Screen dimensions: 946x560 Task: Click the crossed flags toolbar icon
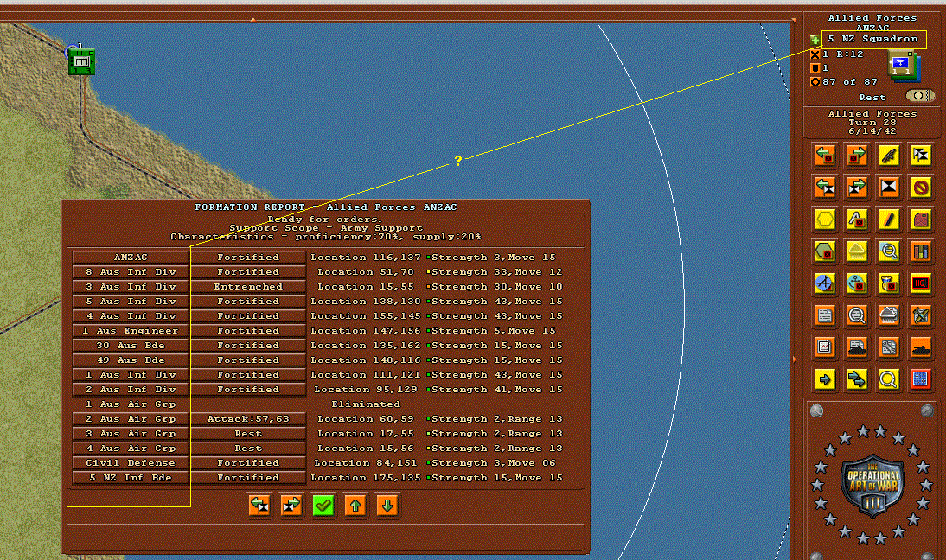(921, 155)
